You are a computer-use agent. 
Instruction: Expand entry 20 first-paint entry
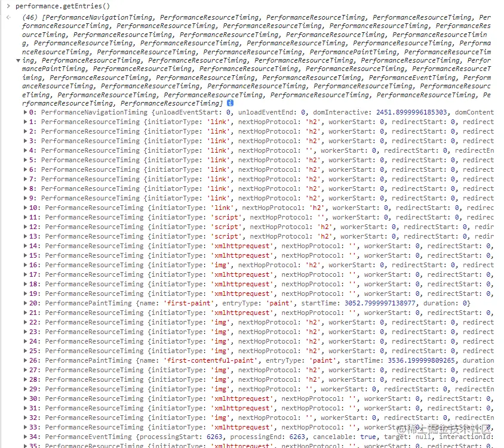[25, 303]
